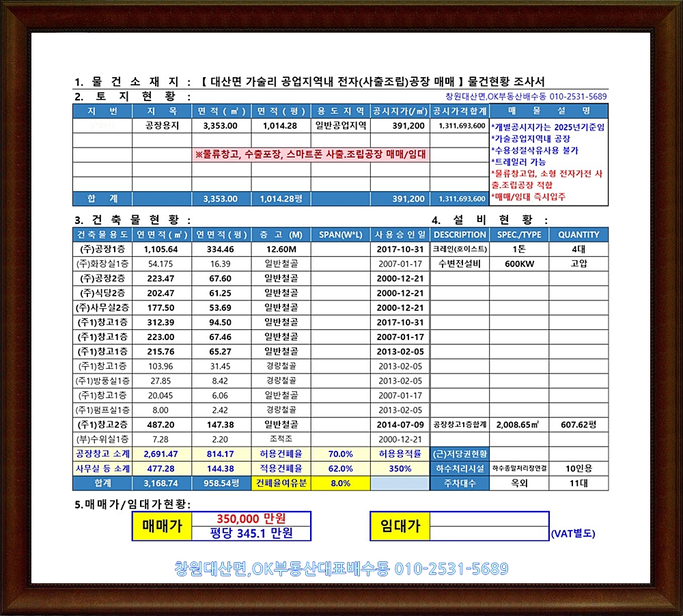Click the 크레인(호이스트) equipment cell

click(460, 249)
